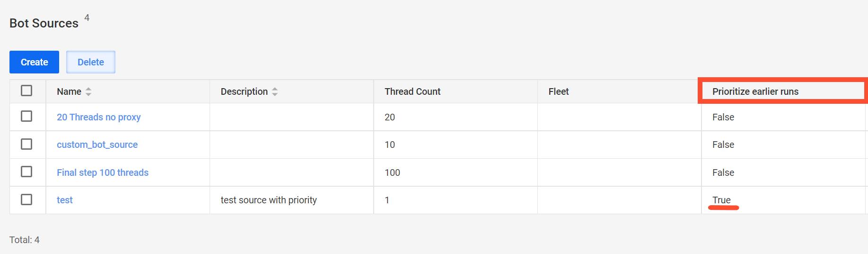
Task: Select the True value in test row
Action: (721, 200)
